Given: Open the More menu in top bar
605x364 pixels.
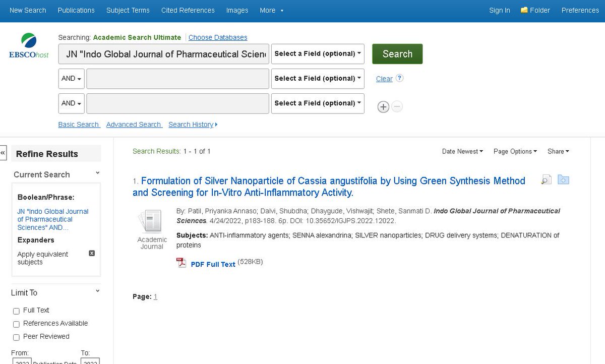Looking at the screenshot, I should point(271,10).
